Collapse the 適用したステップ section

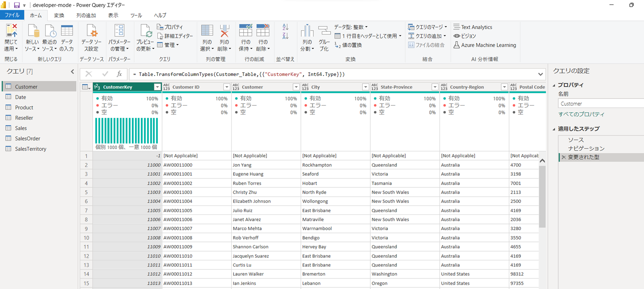[554, 129]
